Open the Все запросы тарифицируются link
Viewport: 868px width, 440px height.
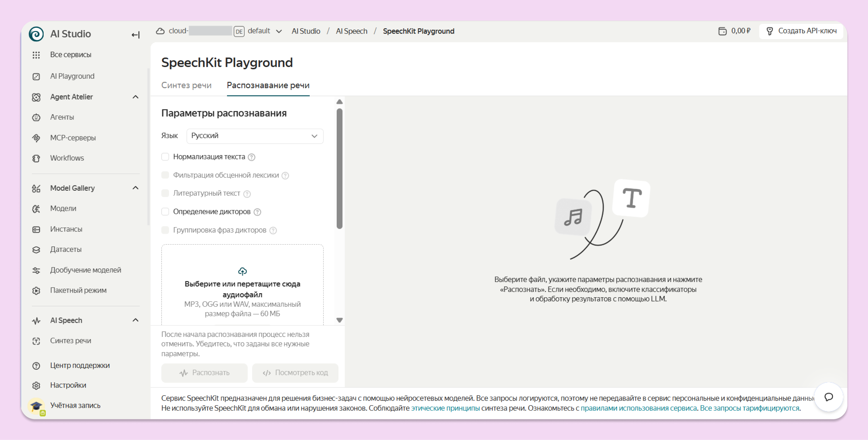tap(749, 408)
